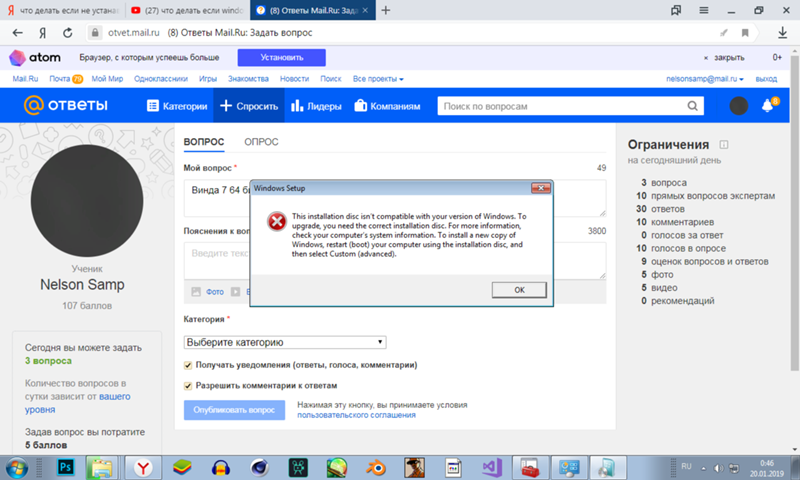Open the Одноклассники link
This screenshot has width=800, height=480.
[x=161, y=79]
